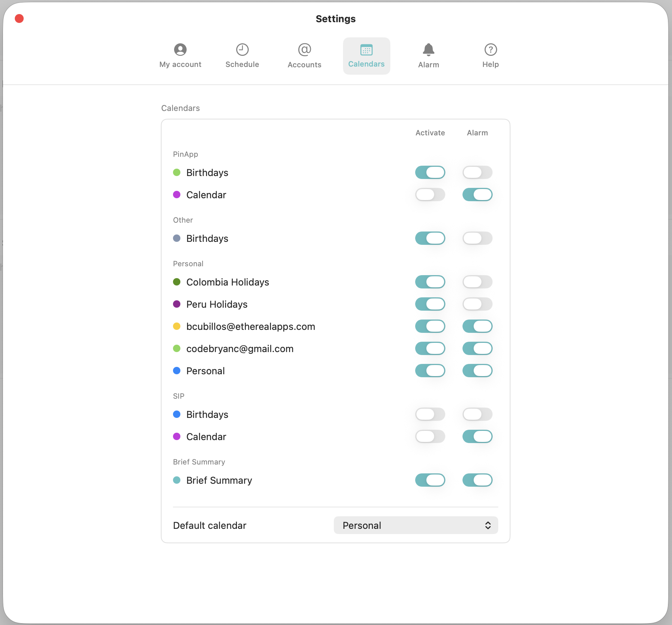Select the Calendars tab icon

pyautogui.click(x=366, y=50)
